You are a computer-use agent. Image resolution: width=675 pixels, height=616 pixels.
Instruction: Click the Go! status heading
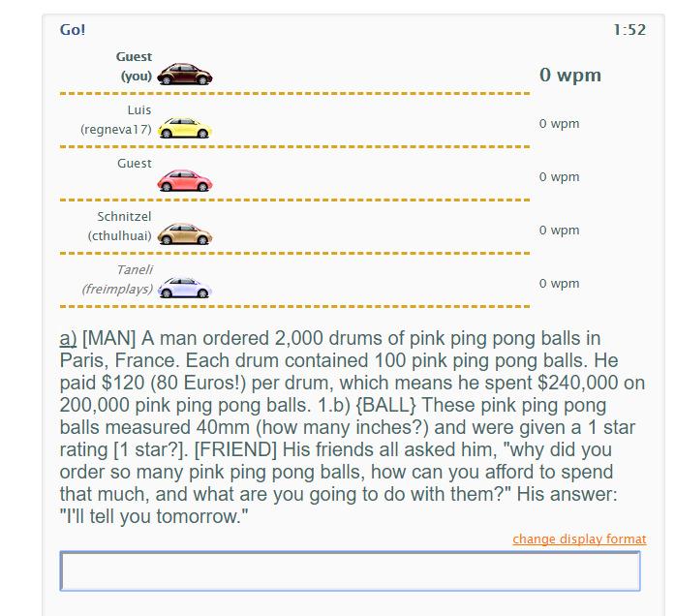click(x=73, y=30)
